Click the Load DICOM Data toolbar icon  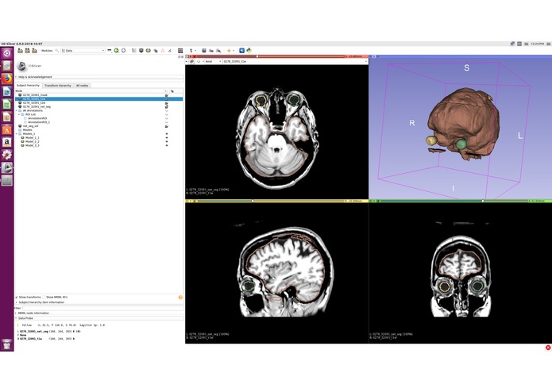click(x=27, y=51)
